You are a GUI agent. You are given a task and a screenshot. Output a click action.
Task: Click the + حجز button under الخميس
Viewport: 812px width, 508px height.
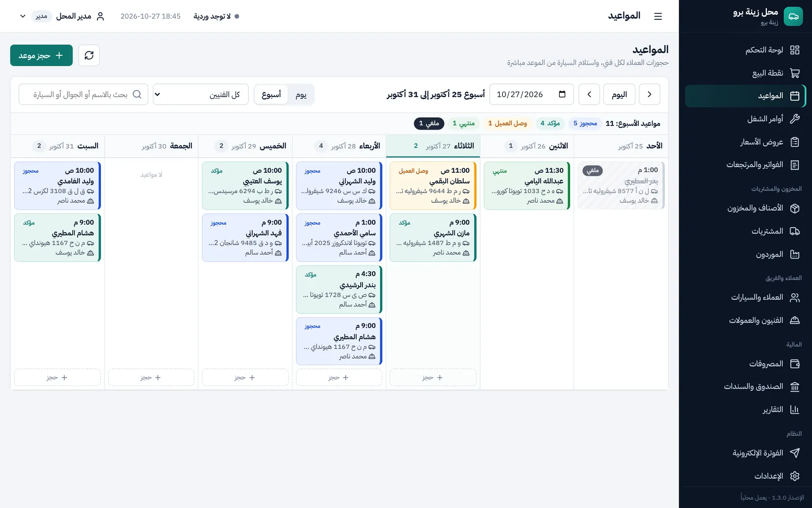(245, 377)
